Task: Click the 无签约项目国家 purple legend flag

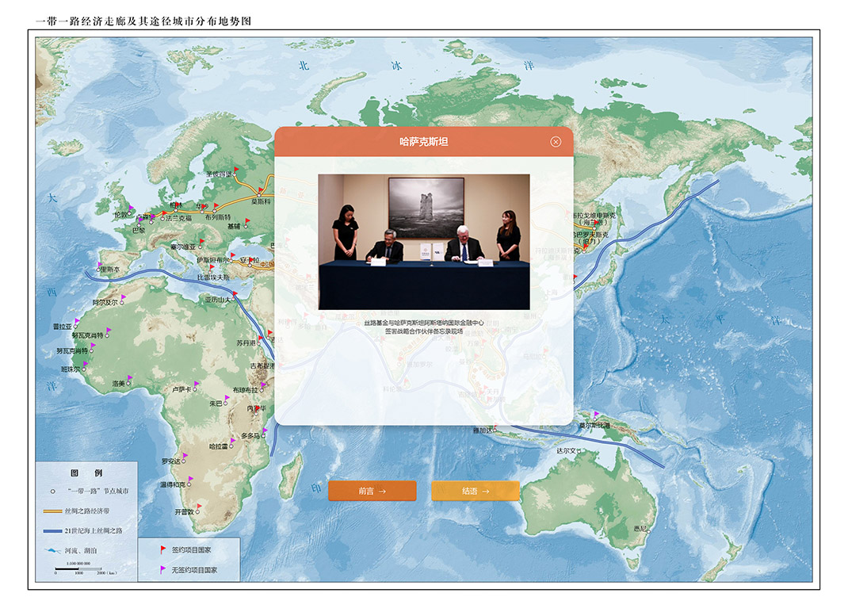Action: 163,569
